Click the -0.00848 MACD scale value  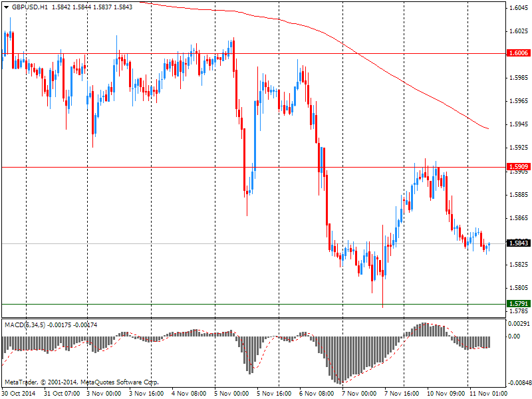[x=519, y=383]
